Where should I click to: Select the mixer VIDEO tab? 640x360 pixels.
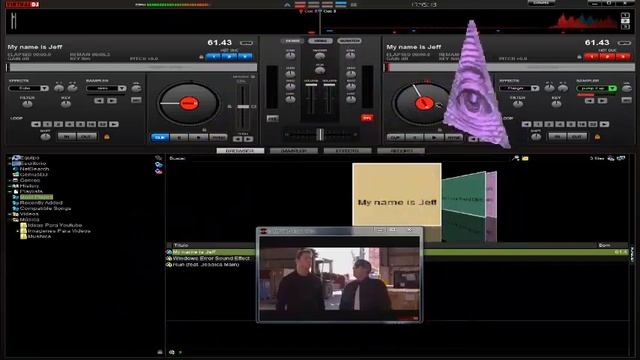click(320, 41)
